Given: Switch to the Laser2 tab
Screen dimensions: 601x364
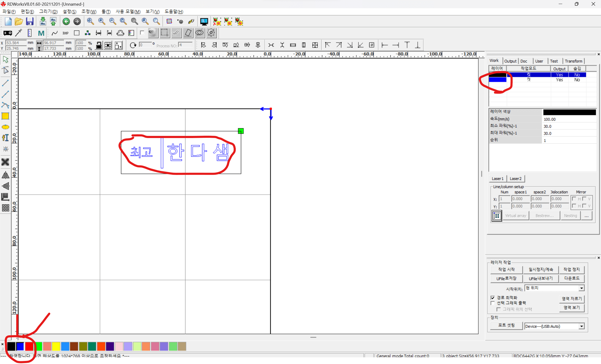Looking at the screenshot, I should pos(515,178).
